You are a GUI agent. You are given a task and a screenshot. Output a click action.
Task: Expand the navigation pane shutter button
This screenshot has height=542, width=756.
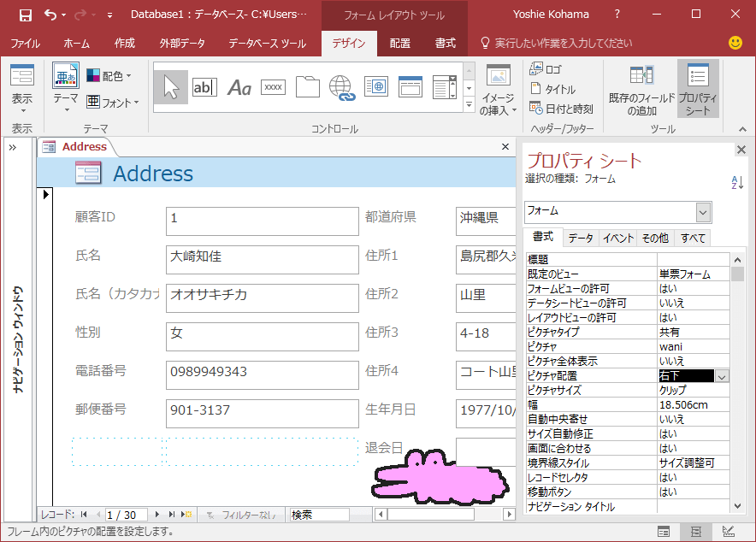click(x=13, y=147)
